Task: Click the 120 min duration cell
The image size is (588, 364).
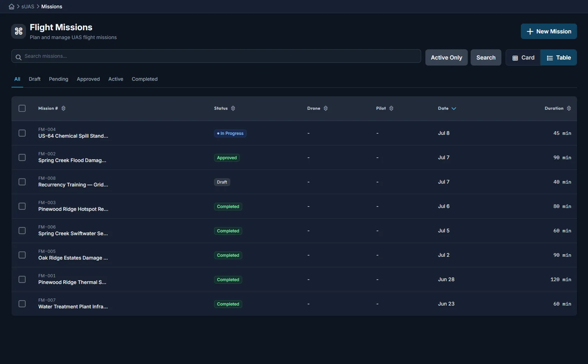Action: [561, 280]
